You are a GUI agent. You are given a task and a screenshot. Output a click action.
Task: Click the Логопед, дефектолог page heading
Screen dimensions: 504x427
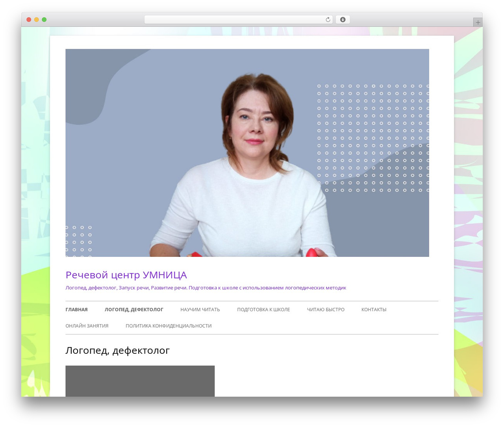click(x=117, y=350)
